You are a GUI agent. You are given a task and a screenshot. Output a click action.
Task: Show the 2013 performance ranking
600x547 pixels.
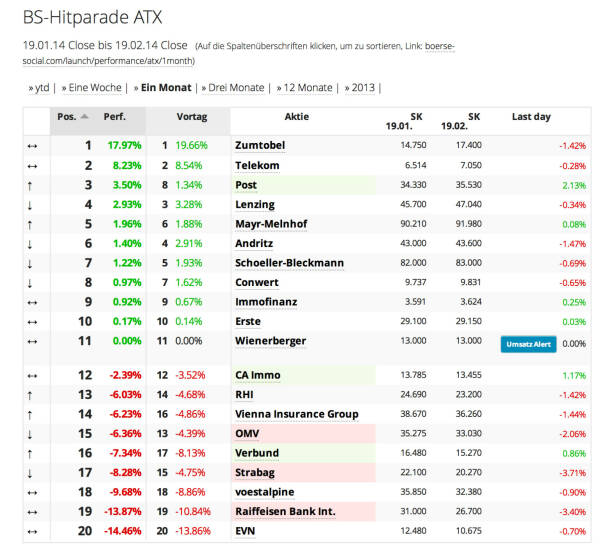[x=360, y=88]
